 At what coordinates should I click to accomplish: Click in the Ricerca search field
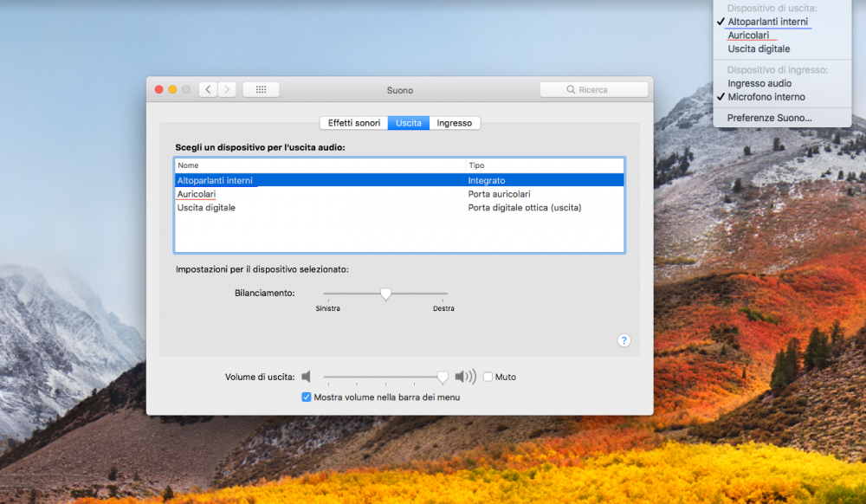point(594,89)
